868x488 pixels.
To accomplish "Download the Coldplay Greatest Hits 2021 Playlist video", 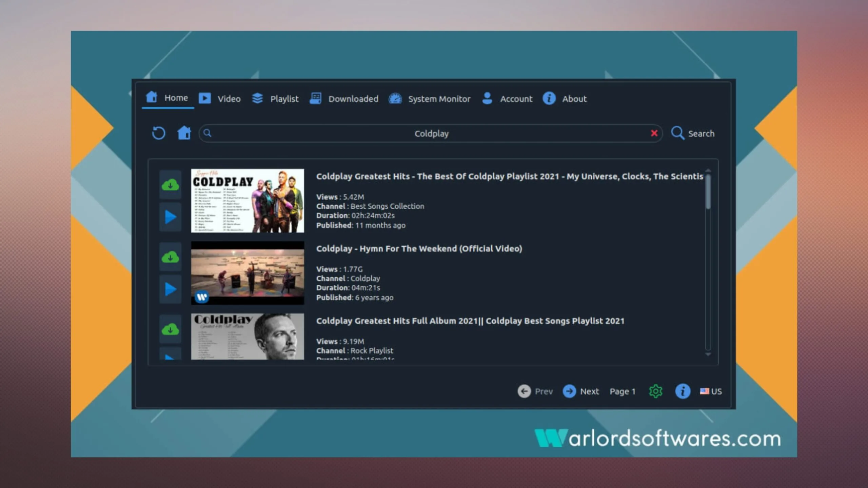I will point(170,185).
